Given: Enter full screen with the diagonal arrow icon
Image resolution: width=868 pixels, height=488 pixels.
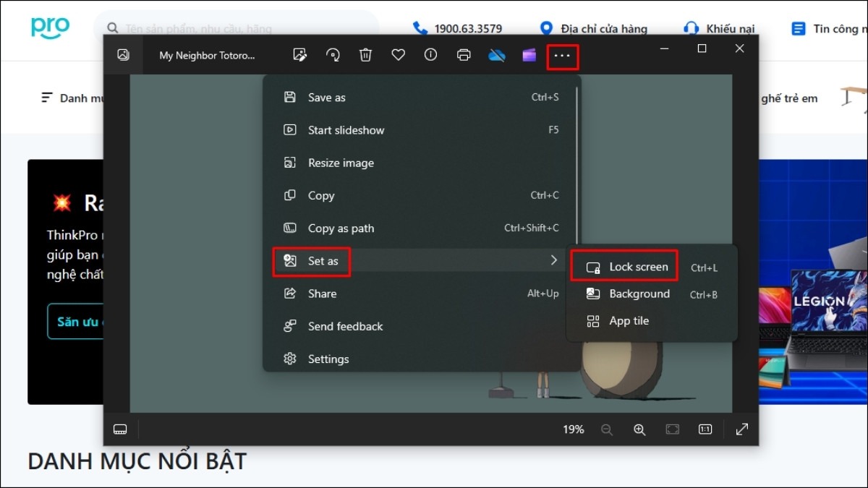Looking at the screenshot, I should pos(742,429).
